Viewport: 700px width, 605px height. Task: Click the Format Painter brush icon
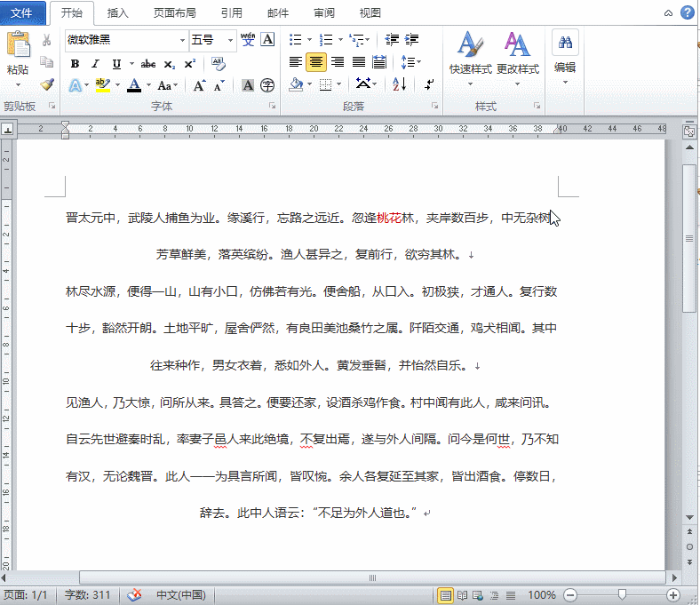pyautogui.click(x=46, y=84)
